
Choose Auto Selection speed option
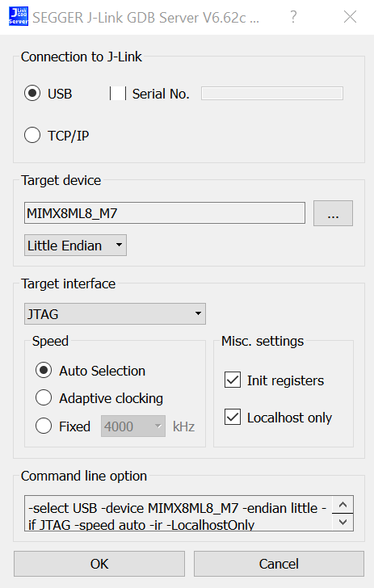(x=44, y=371)
